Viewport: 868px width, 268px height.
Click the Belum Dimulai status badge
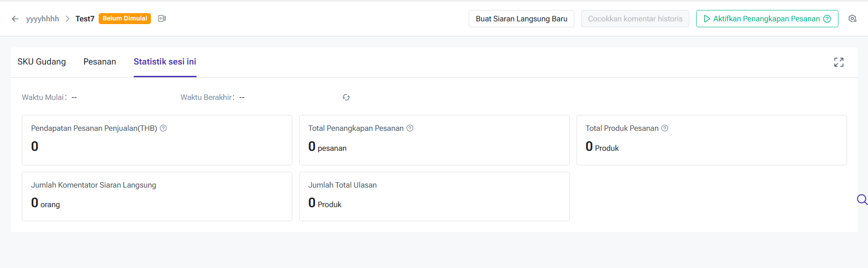[125, 19]
